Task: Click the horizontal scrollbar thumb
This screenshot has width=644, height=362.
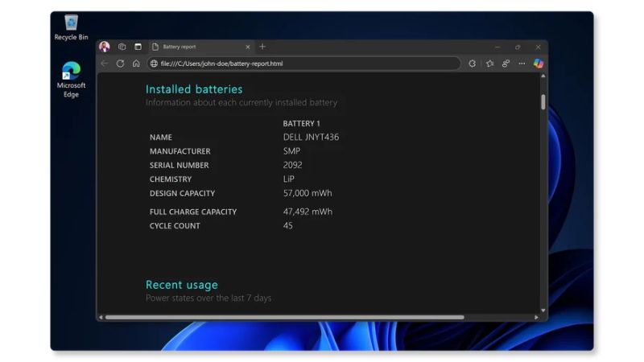Action: point(285,317)
